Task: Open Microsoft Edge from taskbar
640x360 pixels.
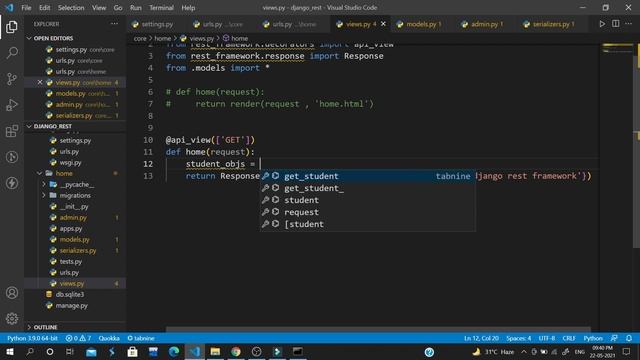Action: pos(174,351)
